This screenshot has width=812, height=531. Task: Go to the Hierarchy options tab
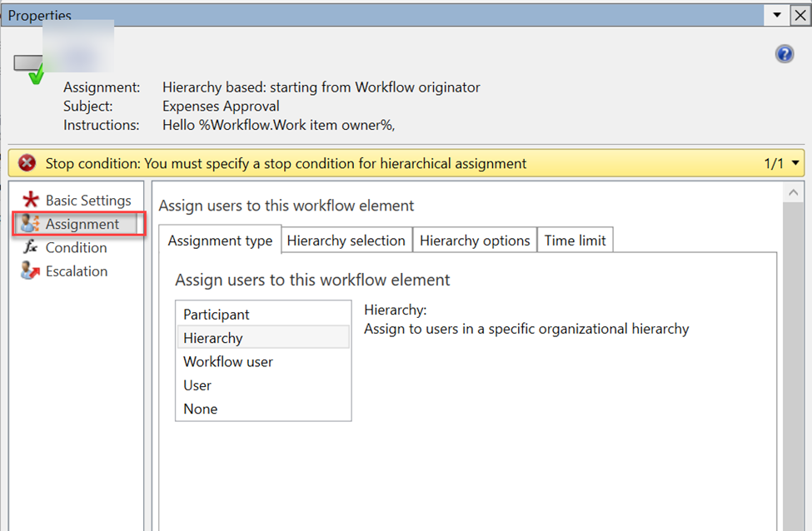(x=475, y=241)
